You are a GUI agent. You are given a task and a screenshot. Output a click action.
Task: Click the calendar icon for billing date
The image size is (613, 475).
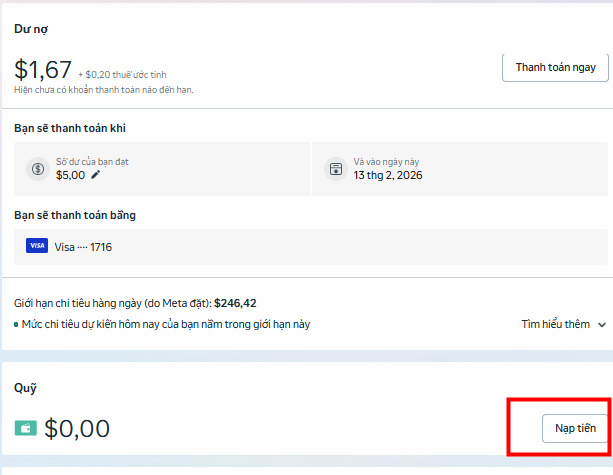point(336,168)
